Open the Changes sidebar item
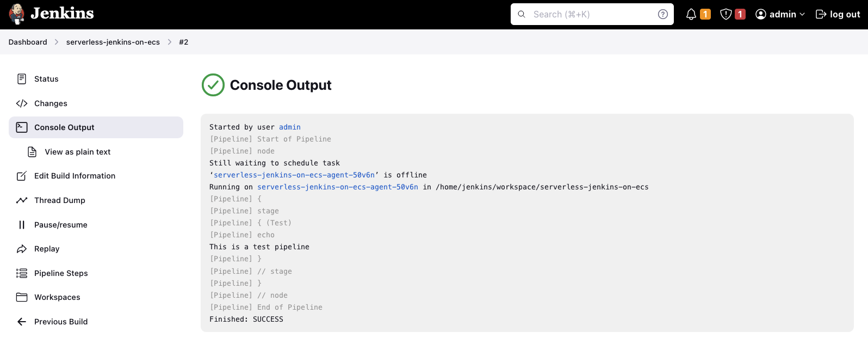 [51, 103]
